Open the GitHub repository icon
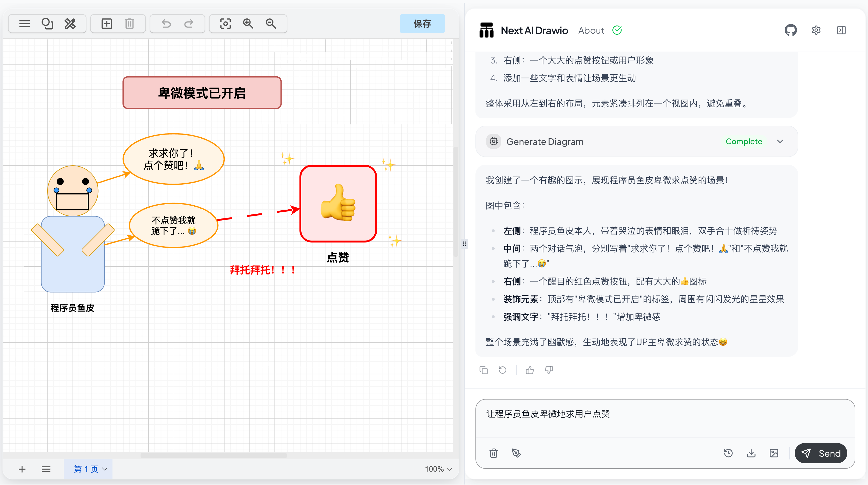Screen dimensions: 868x485 790,30
